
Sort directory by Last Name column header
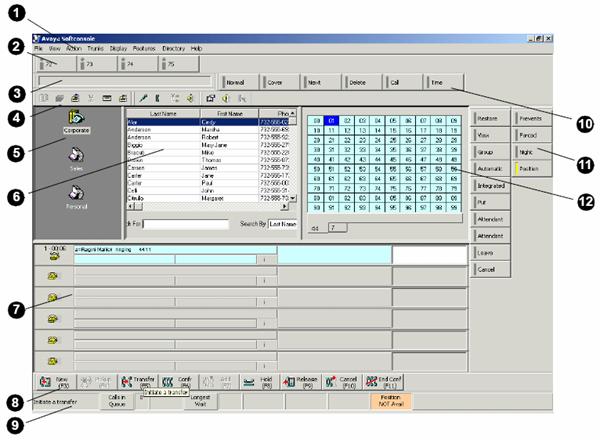(164, 113)
